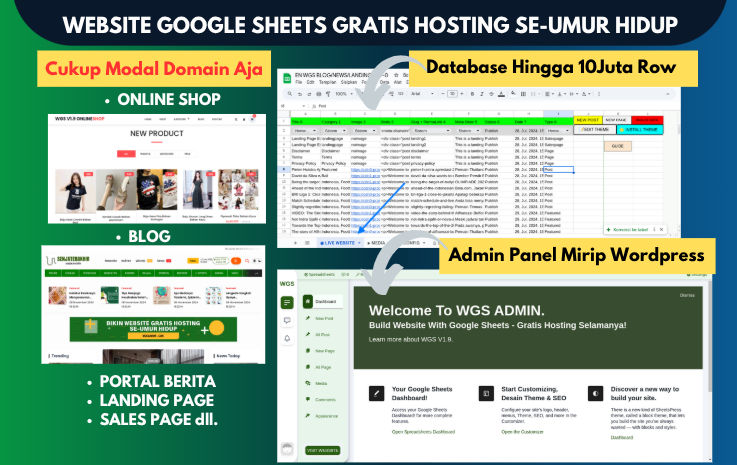
Task: Decrease font size with minus button
Action: coord(443,94)
